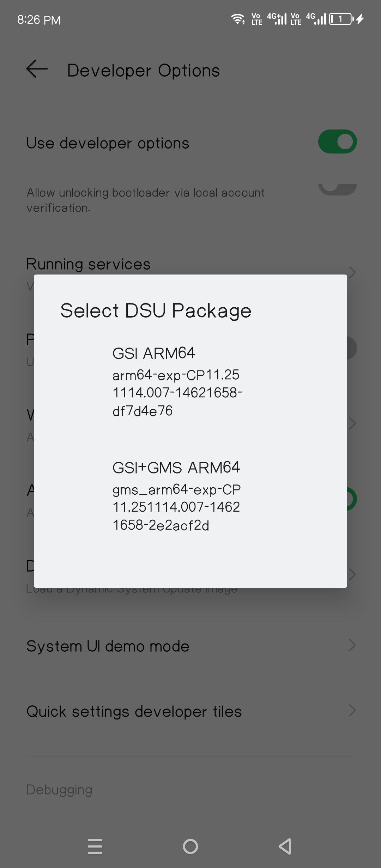Tap the battery indicator in status bar
The image size is (381, 868).
pyautogui.click(x=340, y=18)
